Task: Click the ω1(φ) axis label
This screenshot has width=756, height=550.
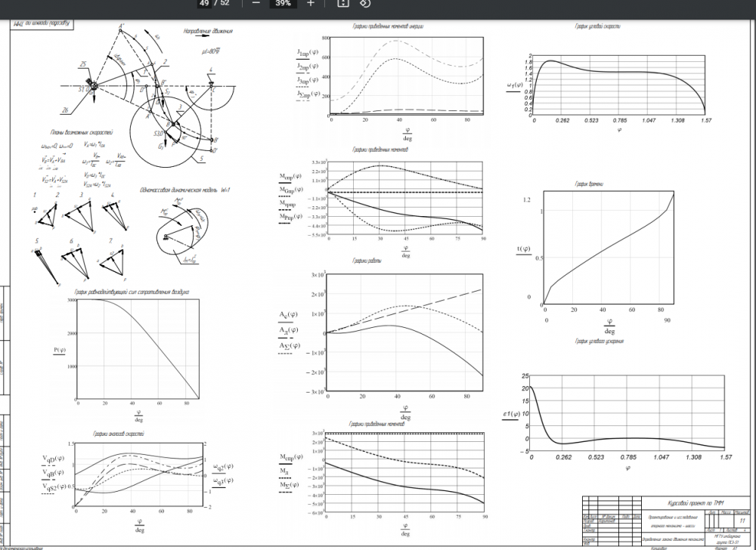Action: (514, 85)
